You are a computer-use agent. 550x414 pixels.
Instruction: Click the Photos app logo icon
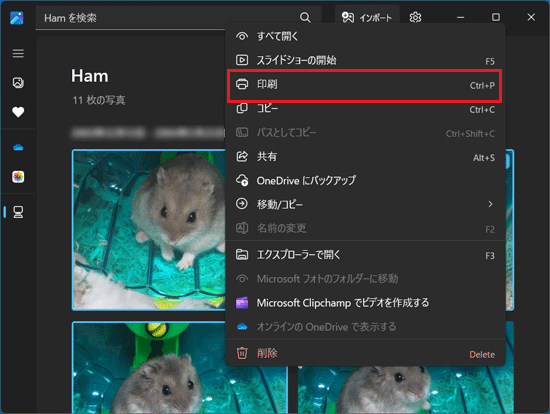(17, 18)
